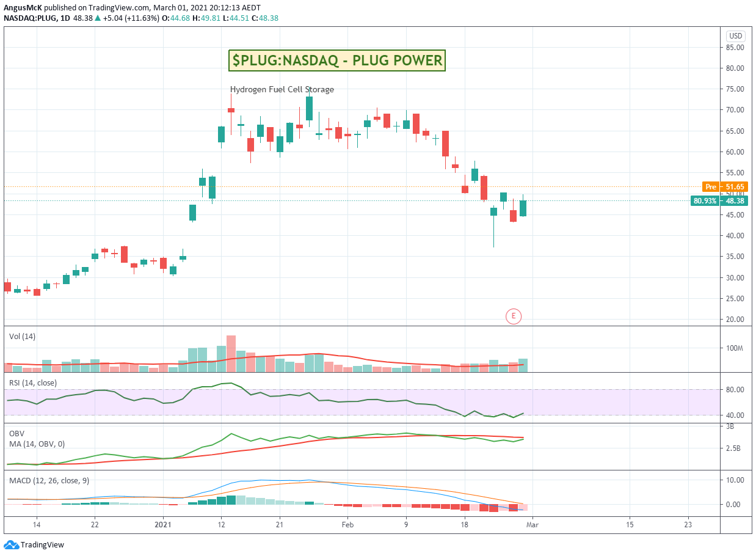Click the pre-market price 51.65 label
The image size is (756, 556).
[735, 187]
